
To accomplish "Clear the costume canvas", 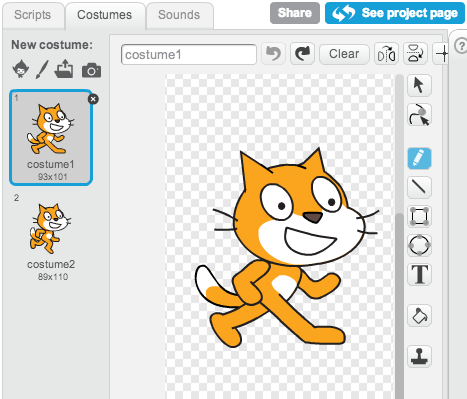I will 344,54.
